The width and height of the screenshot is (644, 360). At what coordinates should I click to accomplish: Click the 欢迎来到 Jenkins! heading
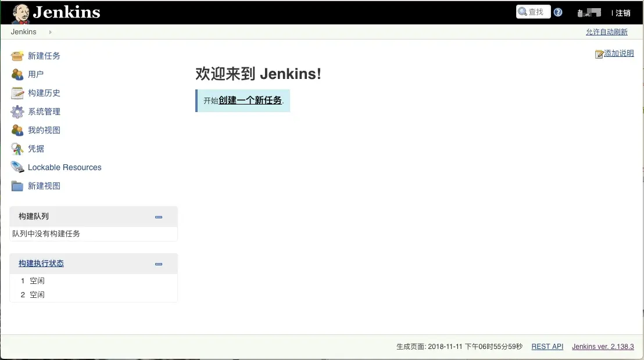[258, 74]
